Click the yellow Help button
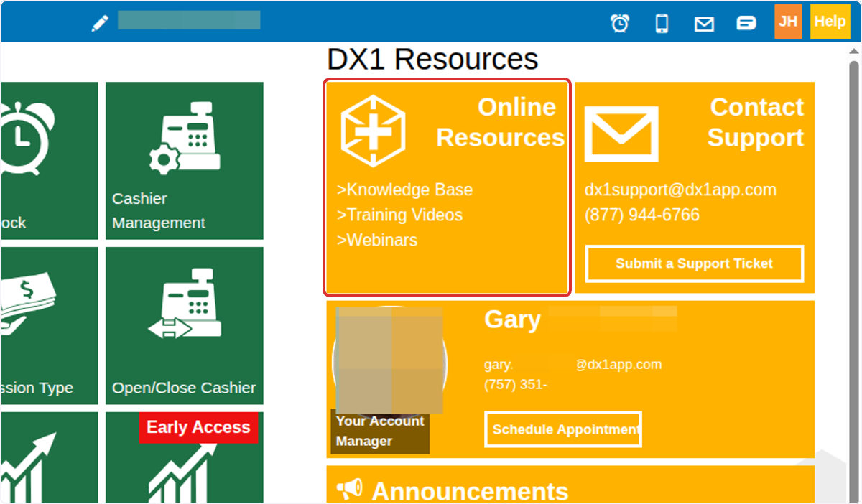 830,22
